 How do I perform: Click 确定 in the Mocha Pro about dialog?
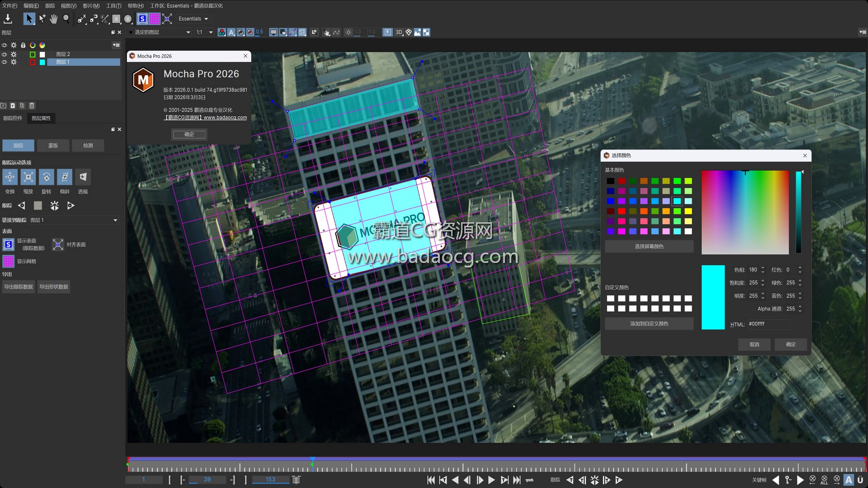tap(189, 134)
